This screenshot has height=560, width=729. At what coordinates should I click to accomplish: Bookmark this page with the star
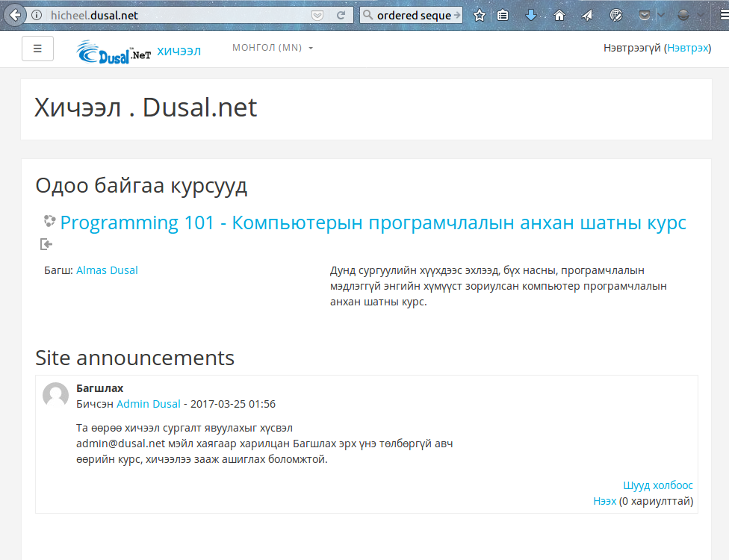pos(480,16)
